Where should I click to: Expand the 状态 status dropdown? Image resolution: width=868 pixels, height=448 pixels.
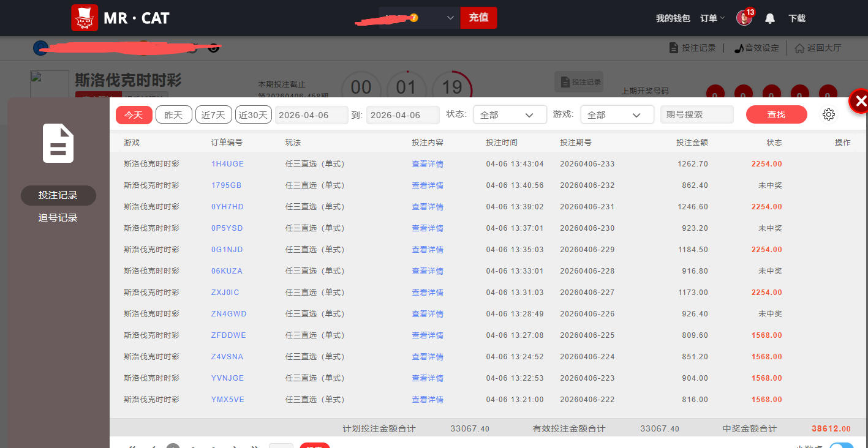coord(510,114)
